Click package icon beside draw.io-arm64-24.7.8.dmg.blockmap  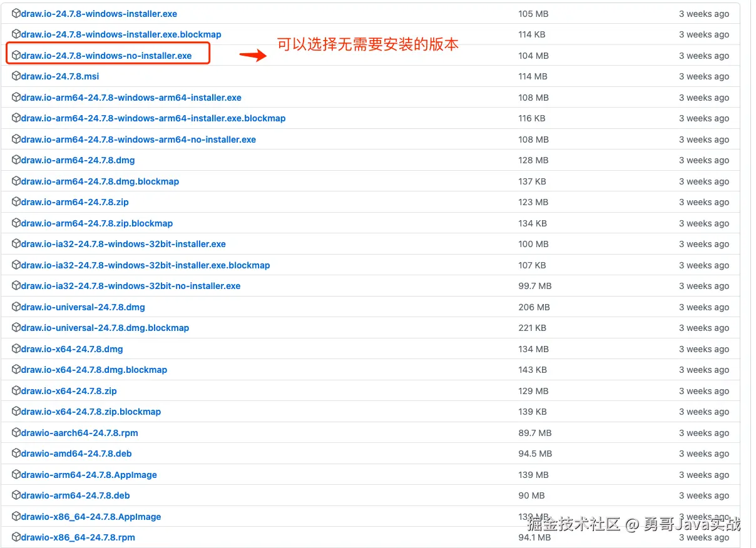pos(16,181)
